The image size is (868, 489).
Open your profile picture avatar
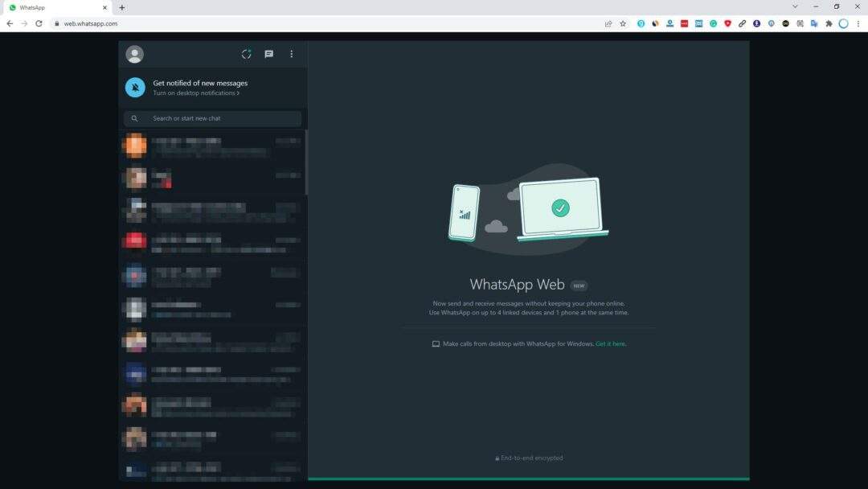134,54
